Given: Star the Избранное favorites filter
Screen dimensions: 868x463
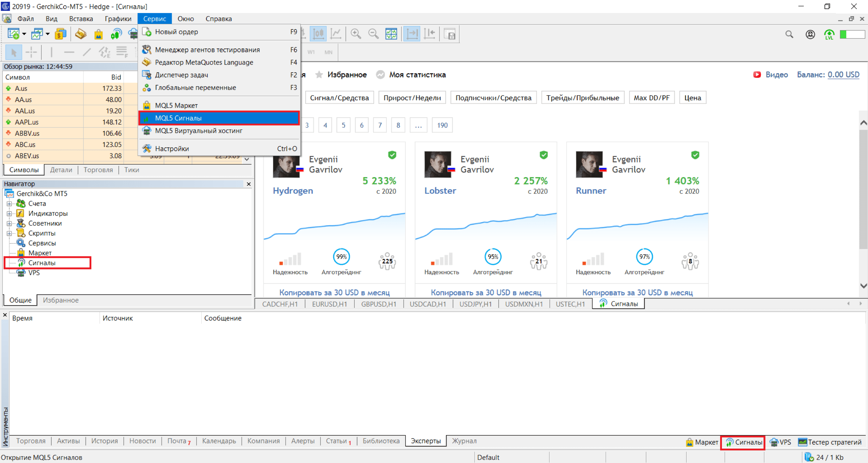Looking at the screenshot, I should pyautogui.click(x=319, y=75).
